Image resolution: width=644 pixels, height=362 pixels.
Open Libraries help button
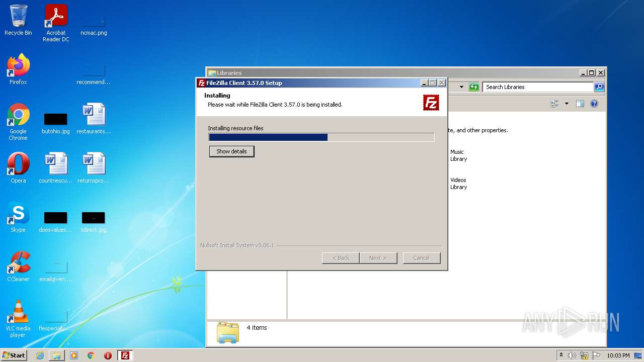pyautogui.click(x=594, y=104)
